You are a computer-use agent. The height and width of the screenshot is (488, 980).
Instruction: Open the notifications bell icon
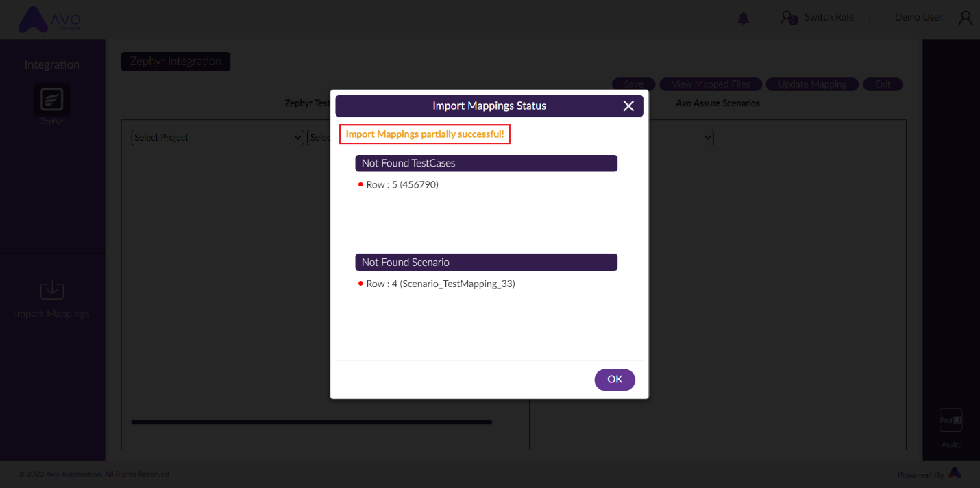(744, 19)
